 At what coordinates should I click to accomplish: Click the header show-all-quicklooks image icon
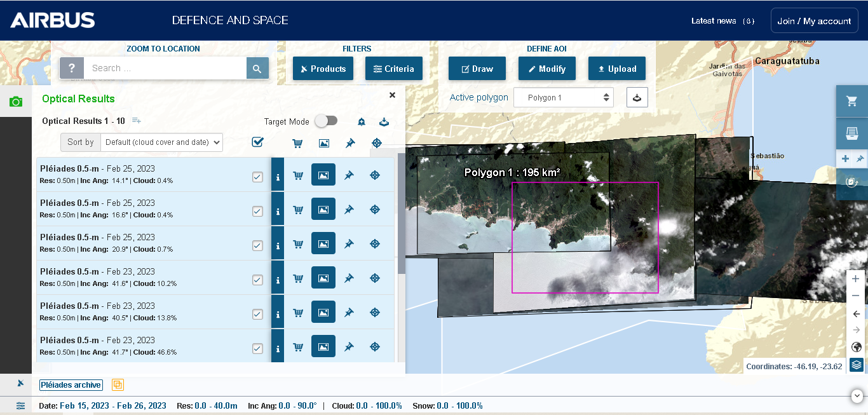click(x=324, y=144)
